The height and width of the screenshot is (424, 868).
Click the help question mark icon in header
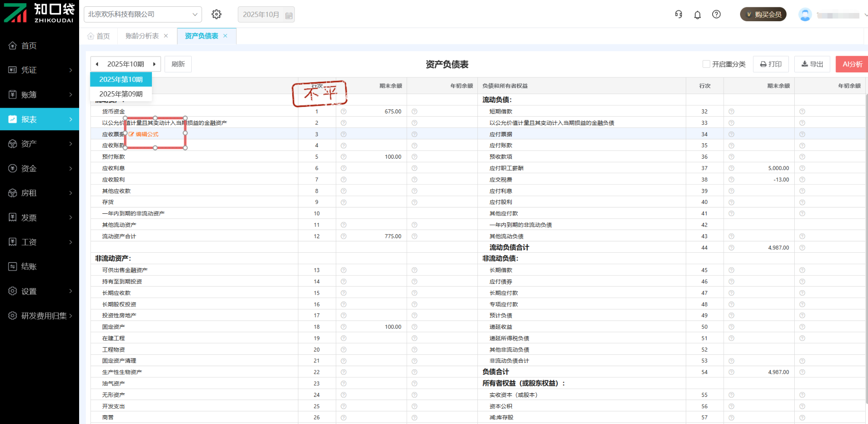coord(717,14)
